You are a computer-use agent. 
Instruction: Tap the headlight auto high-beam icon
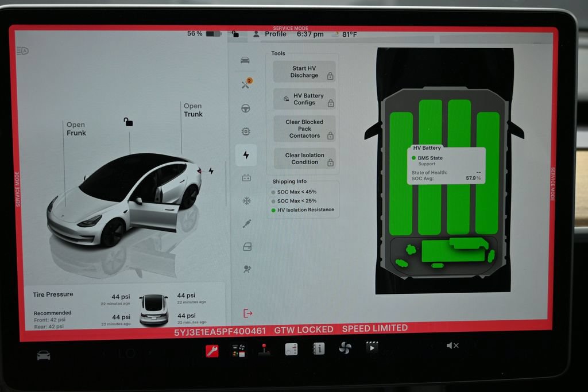point(22,51)
